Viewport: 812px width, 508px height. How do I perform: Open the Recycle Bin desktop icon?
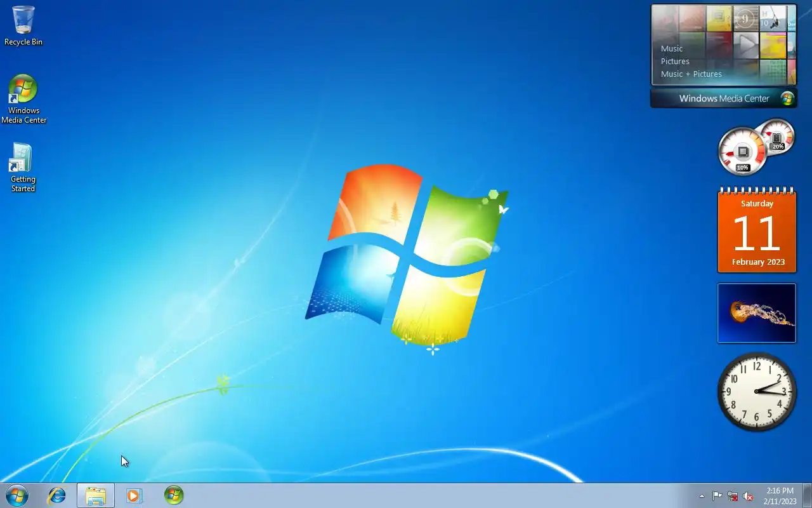pyautogui.click(x=23, y=26)
